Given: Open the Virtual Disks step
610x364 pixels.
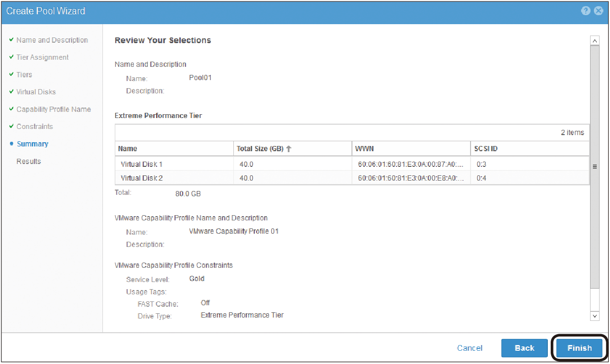Looking at the screenshot, I should point(36,92).
